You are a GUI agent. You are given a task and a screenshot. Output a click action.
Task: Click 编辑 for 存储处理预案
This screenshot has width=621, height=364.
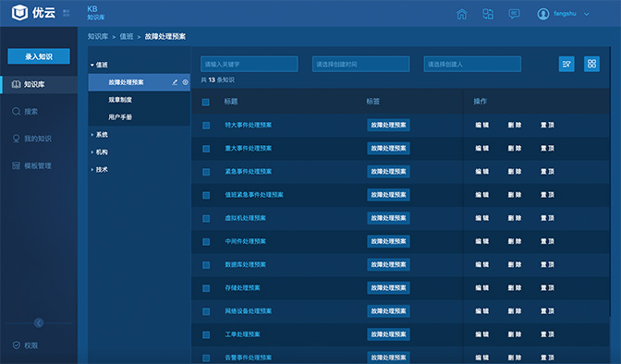point(482,287)
